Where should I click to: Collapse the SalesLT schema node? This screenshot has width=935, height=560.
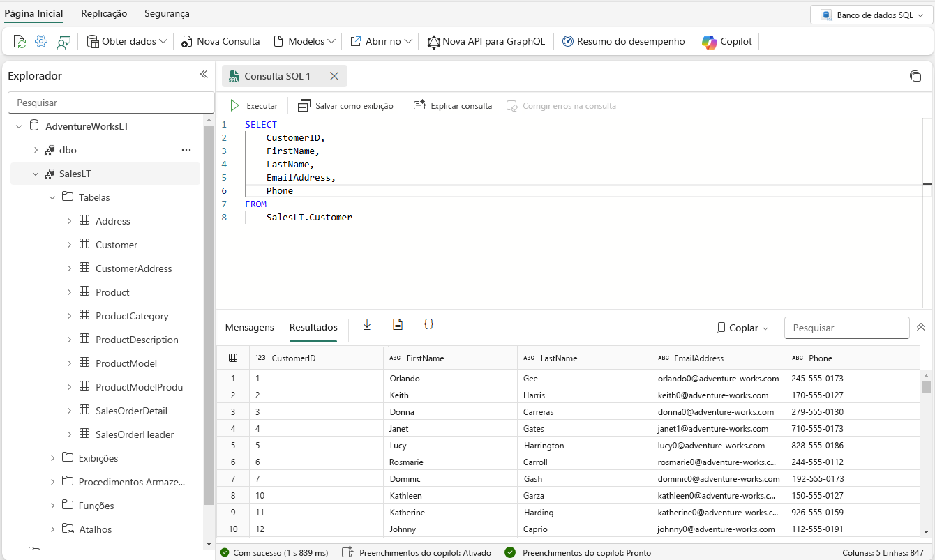point(36,174)
